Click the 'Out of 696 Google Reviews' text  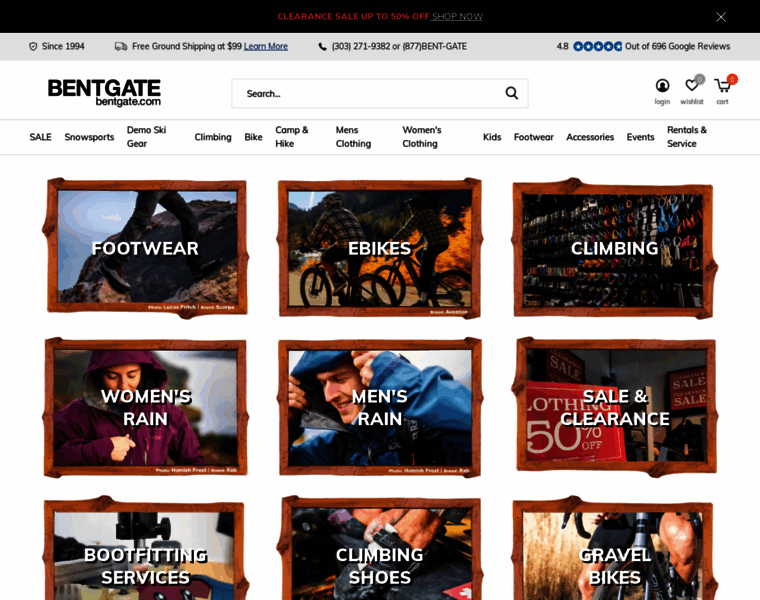[678, 47]
